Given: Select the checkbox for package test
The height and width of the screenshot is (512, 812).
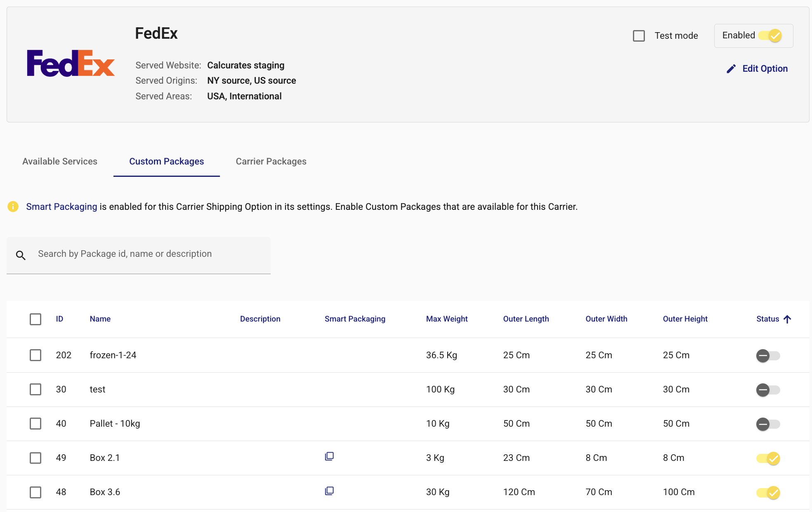Looking at the screenshot, I should 35,389.
